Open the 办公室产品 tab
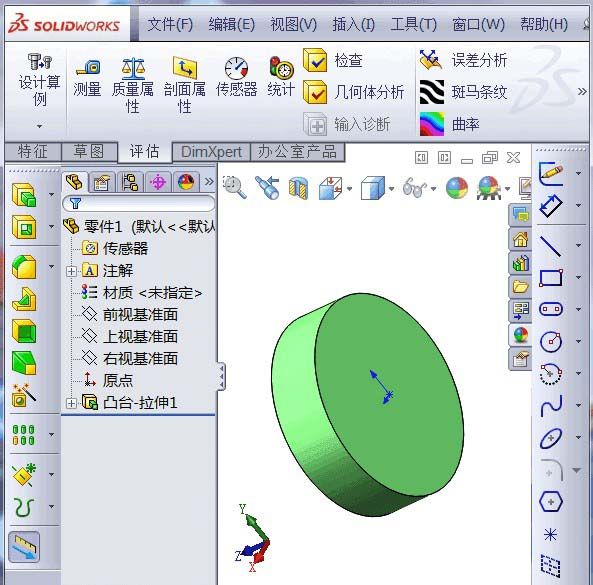Viewport: 593px width, 585px height. [x=297, y=152]
